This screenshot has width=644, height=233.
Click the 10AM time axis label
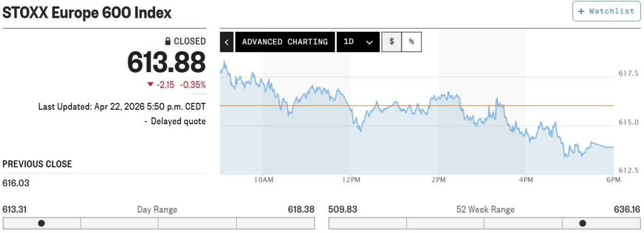coord(263,180)
